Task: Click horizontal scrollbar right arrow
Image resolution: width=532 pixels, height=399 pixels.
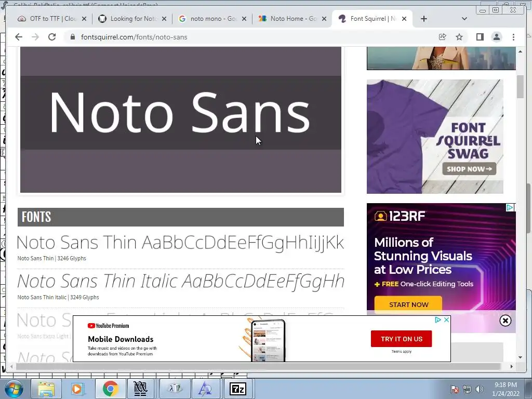Action: (512, 366)
